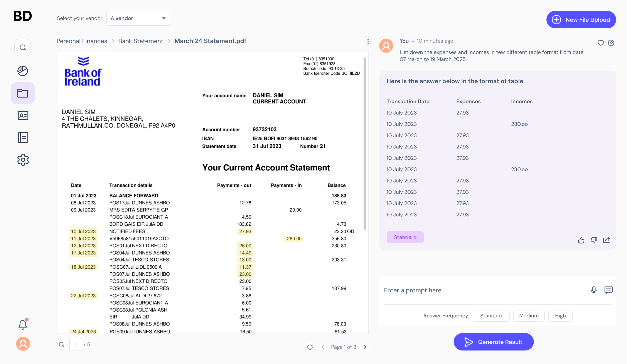Image resolution: width=627 pixels, height=364 pixels.
Task: Select High answer frequency option
Action: (560, 315)
